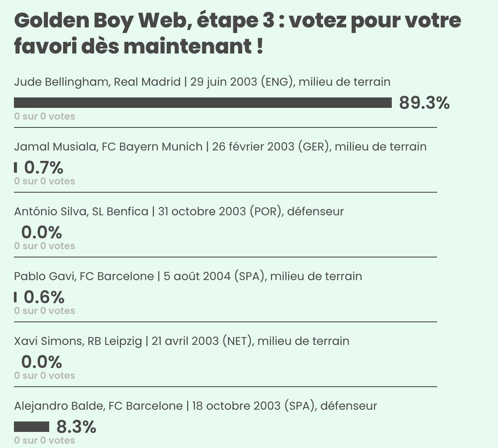
Task: Select the Jamal Musiala, FC Bayern Munich option
Action: point(220,147)
